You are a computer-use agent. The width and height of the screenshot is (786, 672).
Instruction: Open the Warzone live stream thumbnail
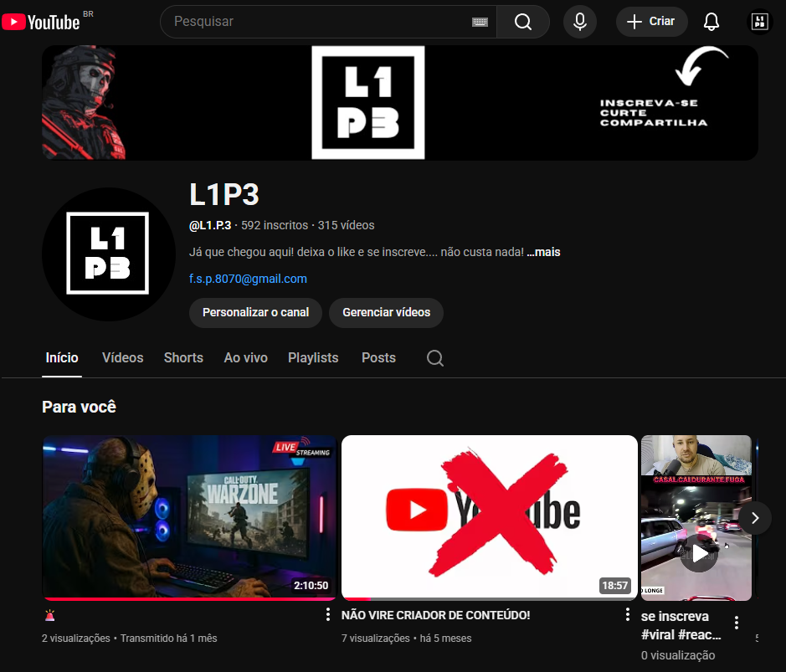click(x=189, y=518)
